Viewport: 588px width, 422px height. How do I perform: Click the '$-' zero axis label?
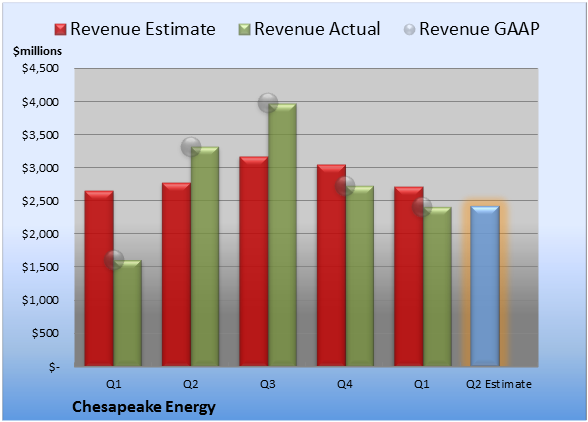point(54,367)
